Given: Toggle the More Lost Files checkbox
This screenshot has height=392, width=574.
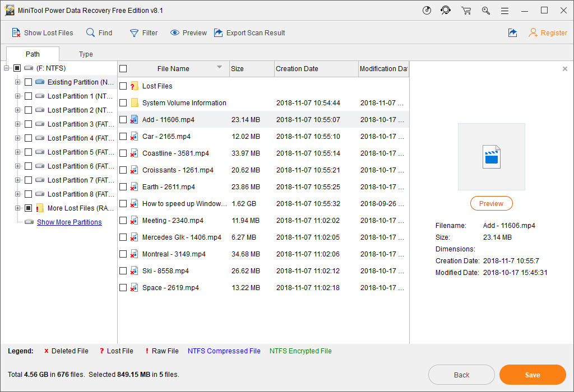Looking at the screenshot, I should point(28,208).
